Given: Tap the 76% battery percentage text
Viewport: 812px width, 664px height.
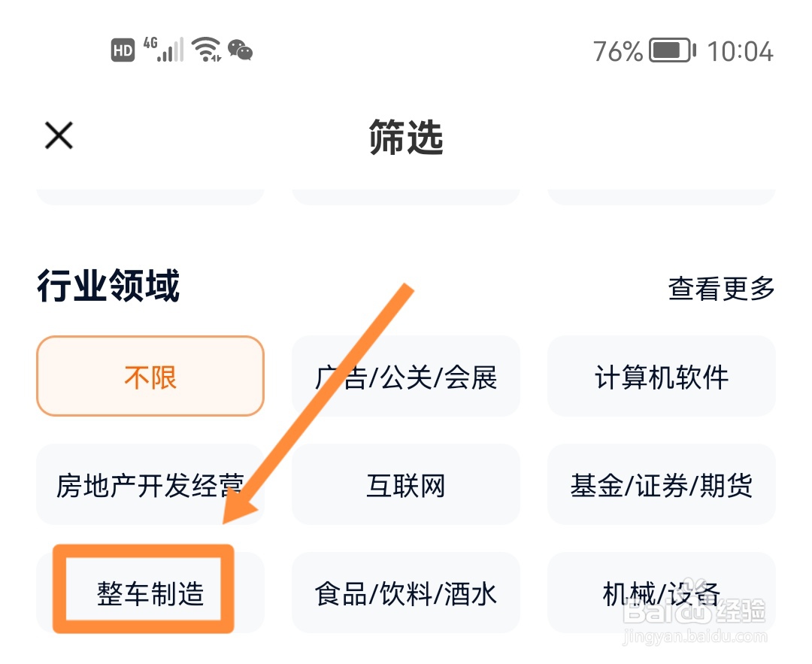Looking at the screenshot, I should pos(617,51).
